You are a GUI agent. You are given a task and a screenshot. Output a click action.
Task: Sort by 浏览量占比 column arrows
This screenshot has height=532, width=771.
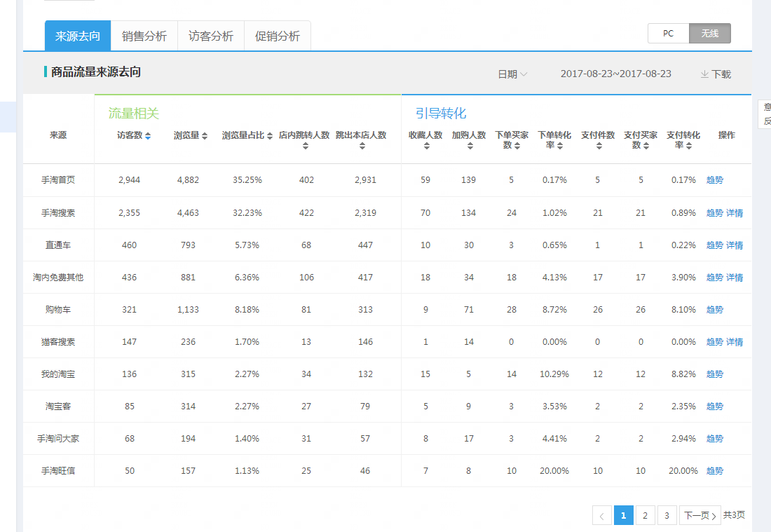[x=269, y=136]
